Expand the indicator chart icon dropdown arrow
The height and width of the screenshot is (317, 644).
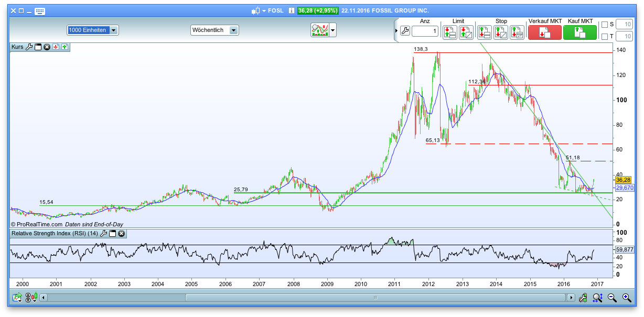(x=332, y=30)
